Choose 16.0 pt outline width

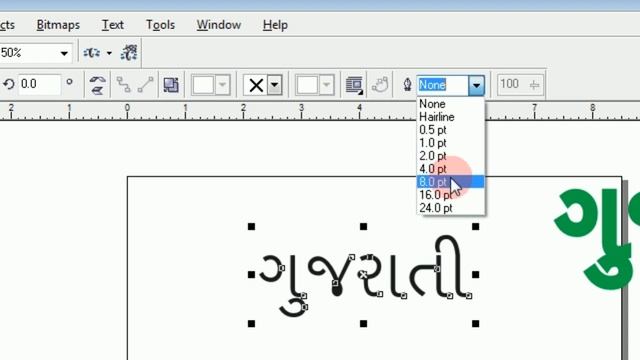coord(451,195)
